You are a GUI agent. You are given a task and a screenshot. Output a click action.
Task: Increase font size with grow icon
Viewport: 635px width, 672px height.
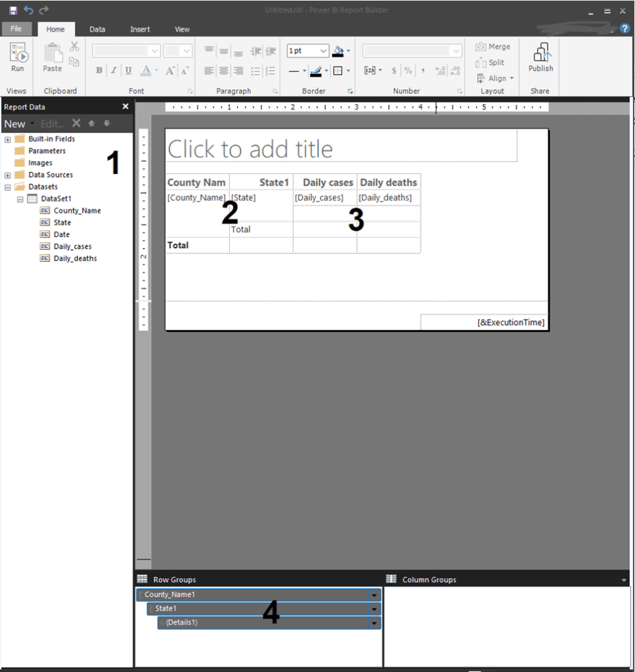coord(170,70)
